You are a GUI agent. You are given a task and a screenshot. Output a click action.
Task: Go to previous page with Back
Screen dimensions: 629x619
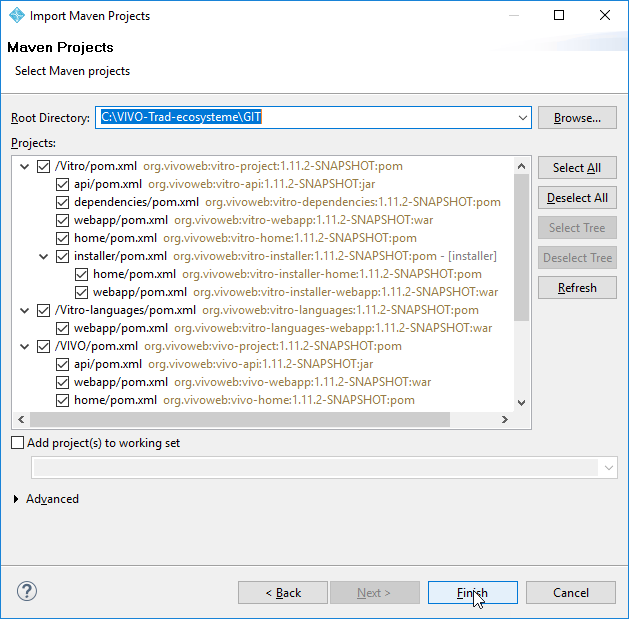click(x=283, y=593)
